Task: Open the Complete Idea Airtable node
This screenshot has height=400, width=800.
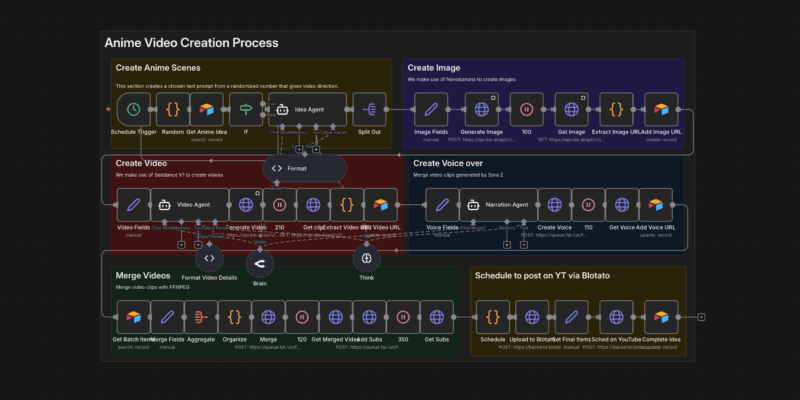Action: pos(661,317)
